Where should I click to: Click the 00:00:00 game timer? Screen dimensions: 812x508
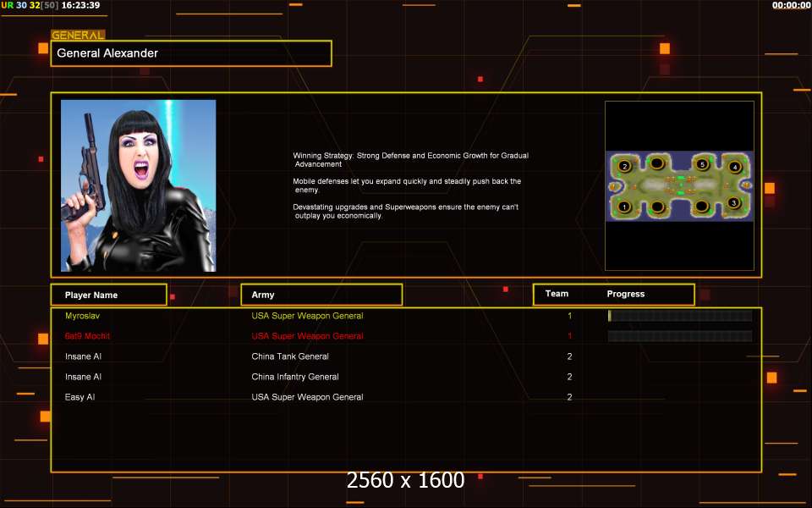click(x=792, y=5)
